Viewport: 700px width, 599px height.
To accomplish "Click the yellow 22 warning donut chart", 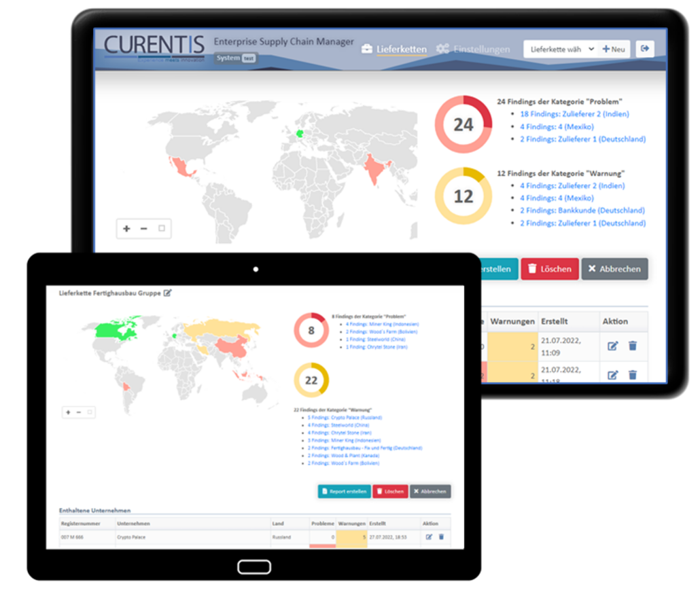I will pyautogui.click(x=311, y=380).
